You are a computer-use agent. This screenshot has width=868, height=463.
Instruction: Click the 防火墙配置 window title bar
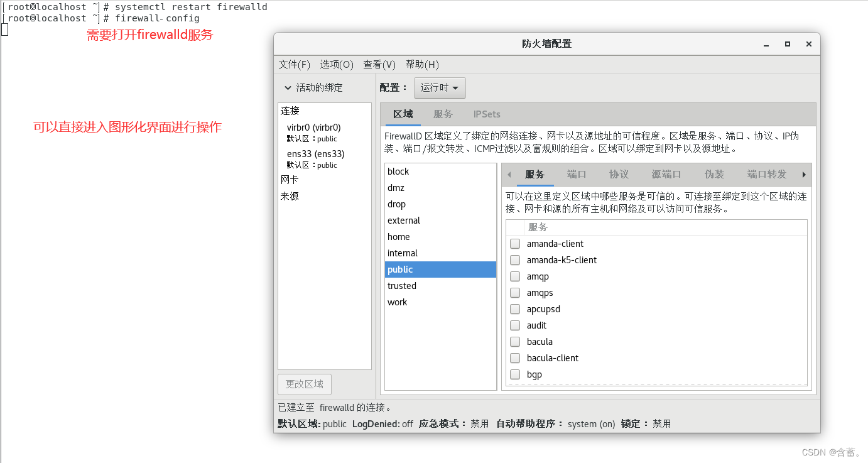546,44
